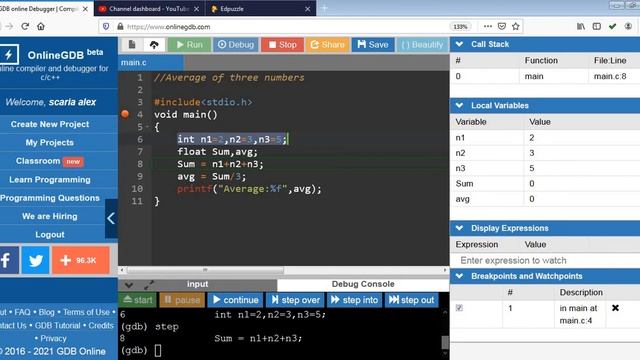Viewport: 640px width, 360px height.
Task: Open My Projects page
Action: pyautogui.click(x=50, y=142)
